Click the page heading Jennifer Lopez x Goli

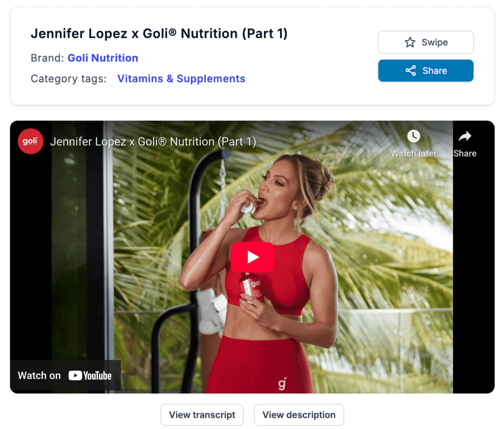pyautogui.click(x=159, y=33)
